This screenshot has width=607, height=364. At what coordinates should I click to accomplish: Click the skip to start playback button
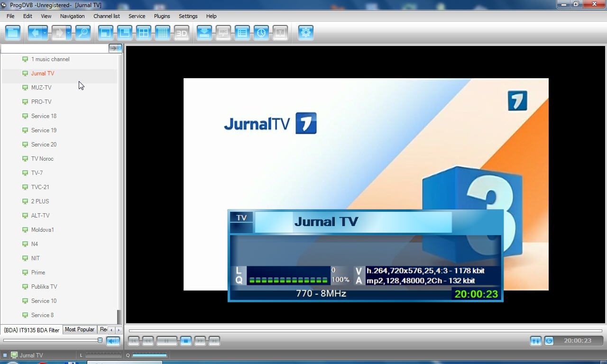tap(134, 341)
